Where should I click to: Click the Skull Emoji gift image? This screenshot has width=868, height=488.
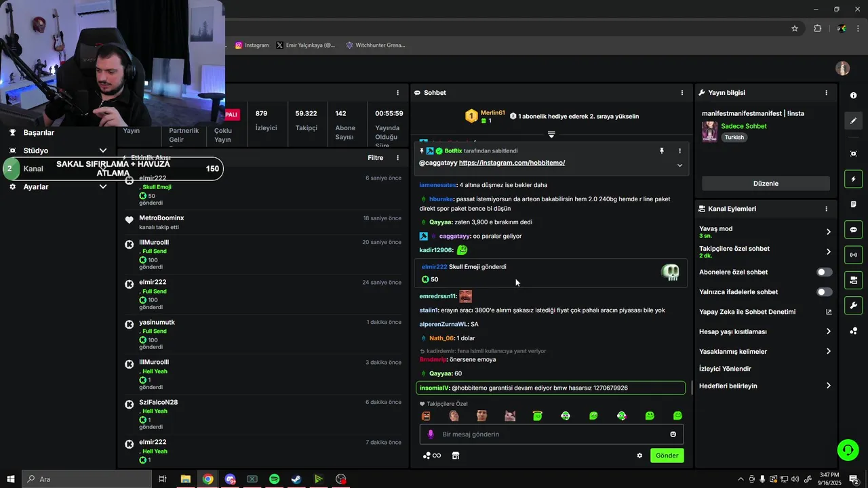670,272
